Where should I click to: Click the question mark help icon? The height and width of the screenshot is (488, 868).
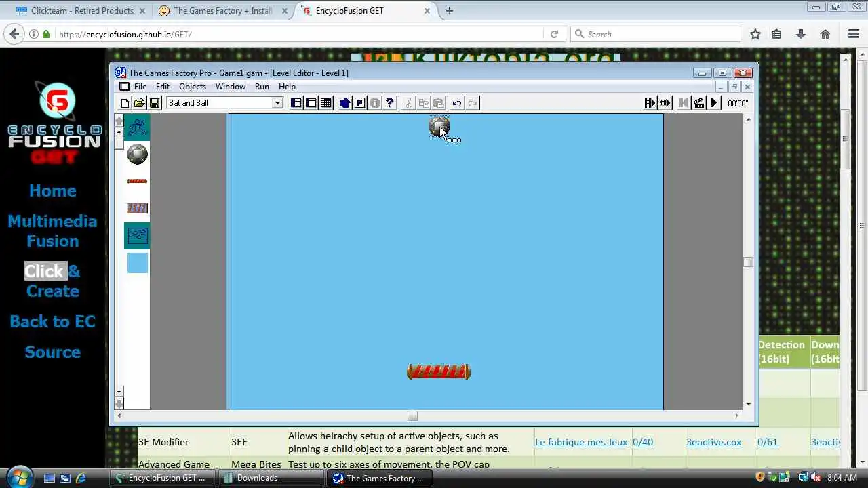[x=390, y=103]
